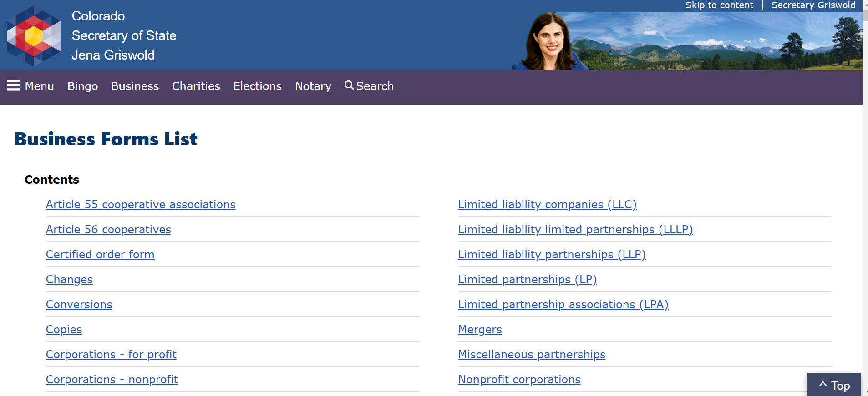Open the Secretary Griswold header link
Screen dimensions: 868x396
[813, 5]
